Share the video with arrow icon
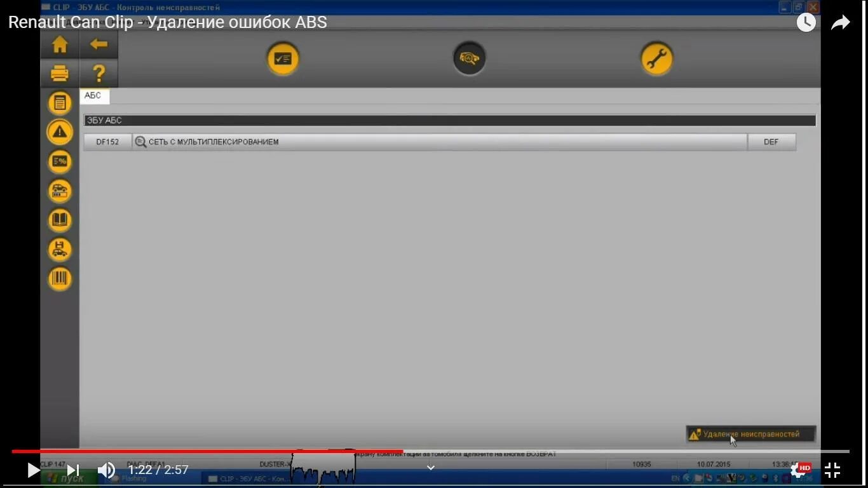868x488 pixels. [x=840, y=23]
